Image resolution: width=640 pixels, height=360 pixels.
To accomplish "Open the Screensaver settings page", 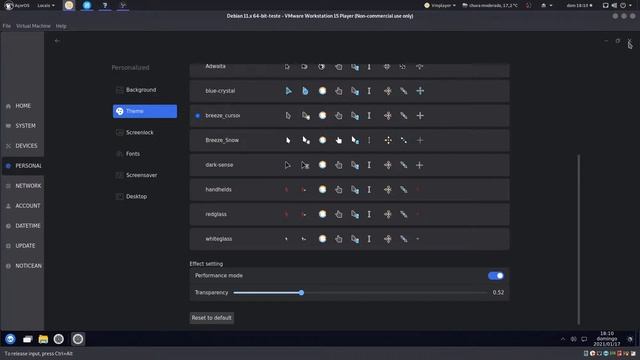I will pyautogui.click(x=145, y=175).
